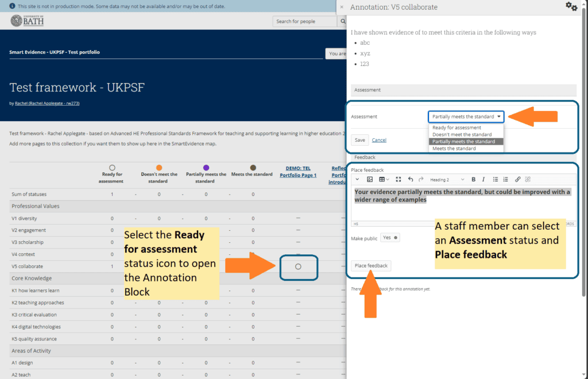Screen dimensions: 588x379
Task: Open the Assessment status dropdown
Action: (466, 117)
